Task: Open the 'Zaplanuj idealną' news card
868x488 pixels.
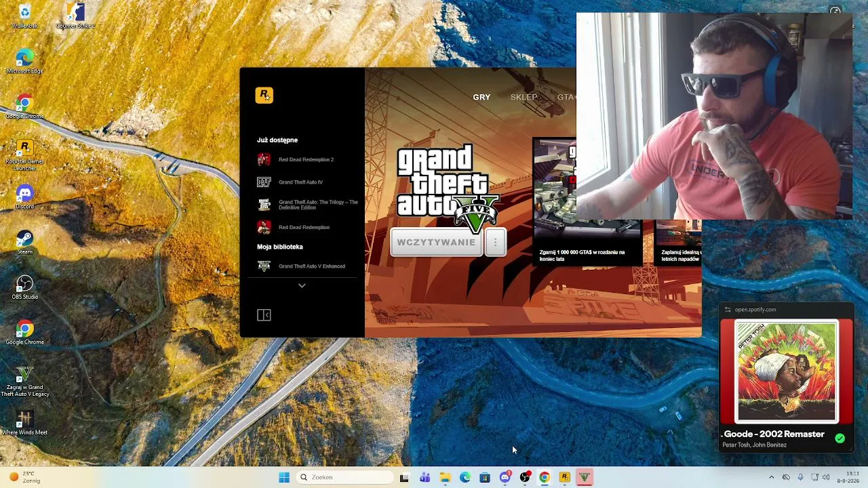Action: click(679, 242)
